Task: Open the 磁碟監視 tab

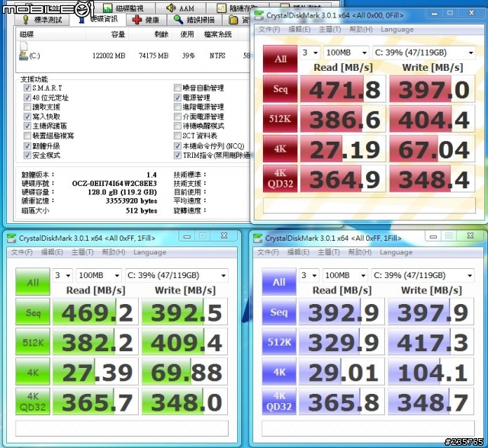Action: click(124, 8)
